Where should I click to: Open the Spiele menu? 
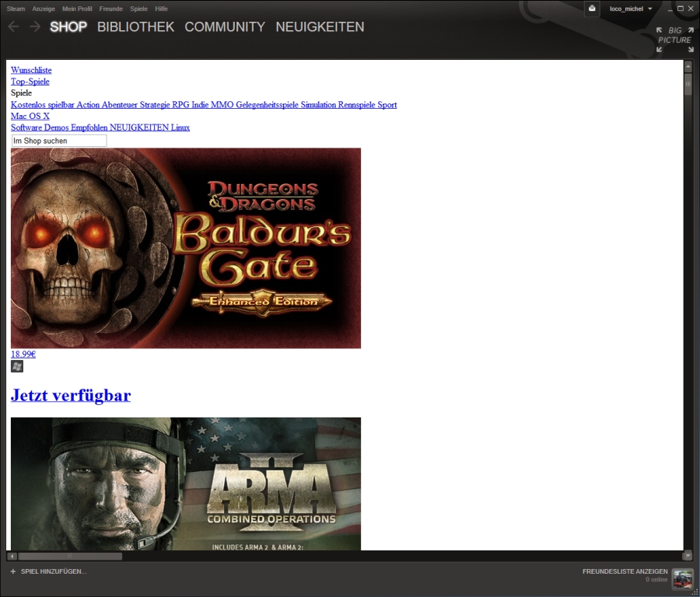click(x=139, y=9)
